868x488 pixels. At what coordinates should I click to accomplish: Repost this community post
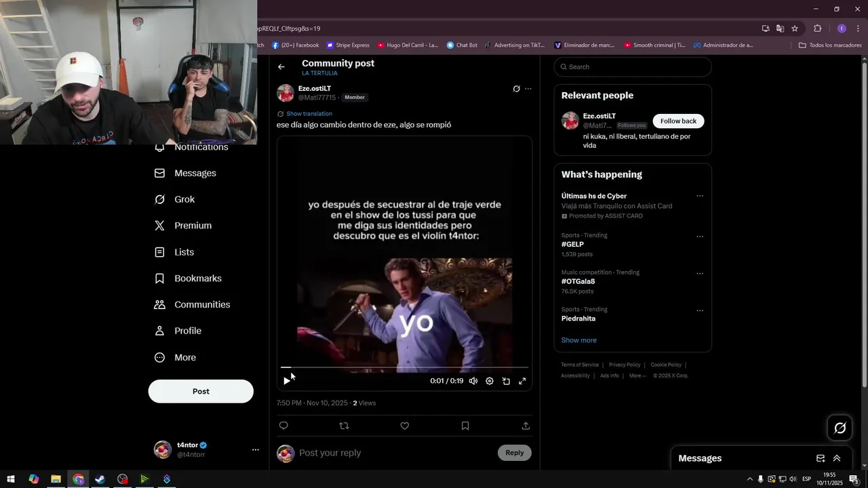[x=344, y=426]
